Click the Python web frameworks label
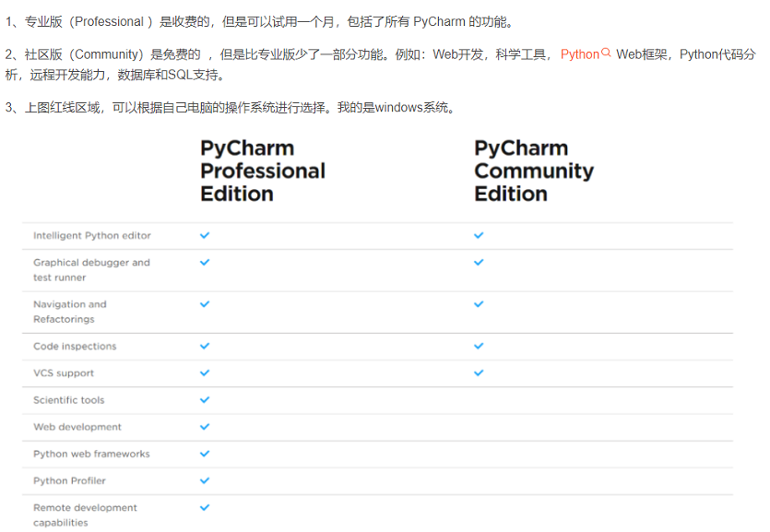 (91, 455)
